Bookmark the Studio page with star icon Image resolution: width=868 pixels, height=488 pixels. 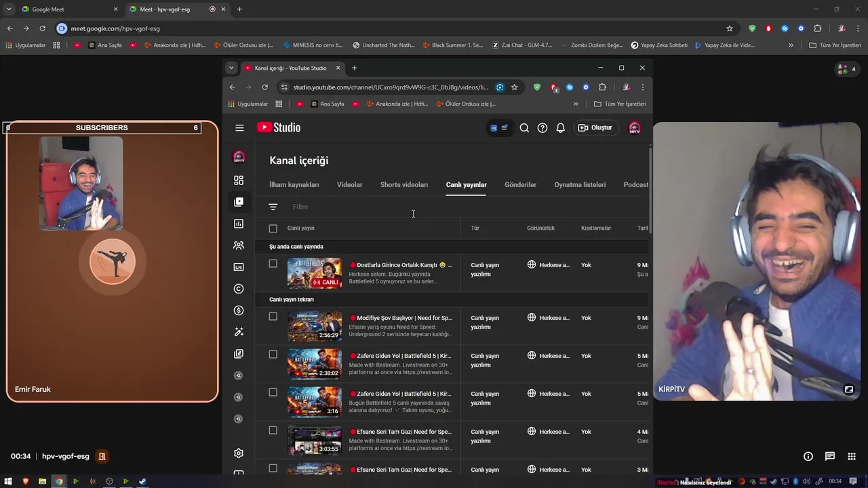[x=515, y=87]
